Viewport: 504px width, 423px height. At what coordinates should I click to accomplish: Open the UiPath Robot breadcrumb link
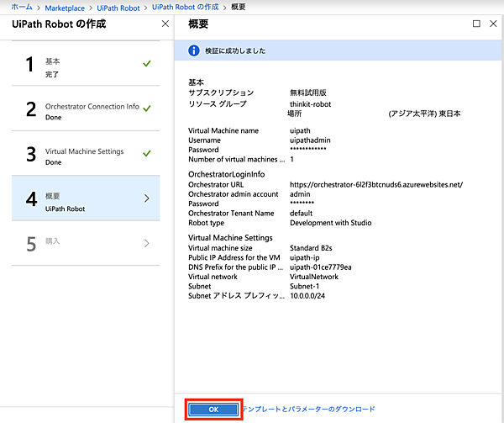coord(117,7)
